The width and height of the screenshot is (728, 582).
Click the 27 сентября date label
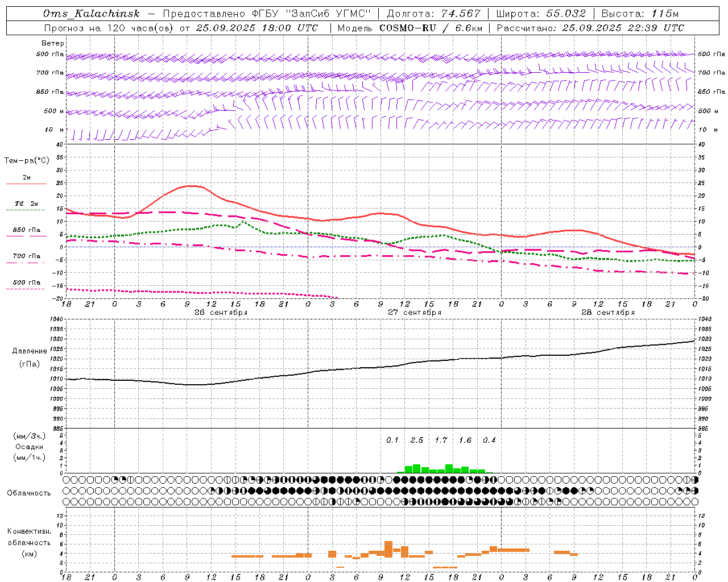coord(415,313)
